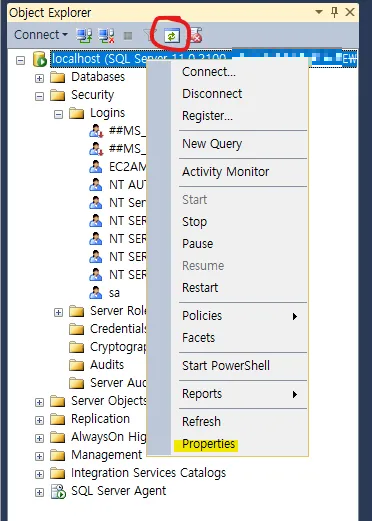Click the Server Roles folder icon
Image resolution: width=372 pixels, height=521 pixels.
point(76,311)
